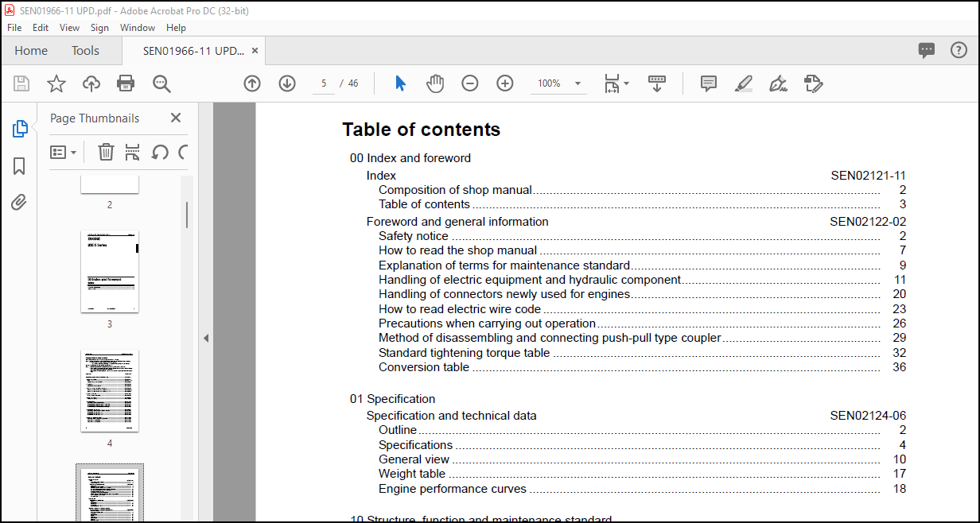Screen dimensions: 980x523
Task: Click the page number input field
Action: (324, 83)
